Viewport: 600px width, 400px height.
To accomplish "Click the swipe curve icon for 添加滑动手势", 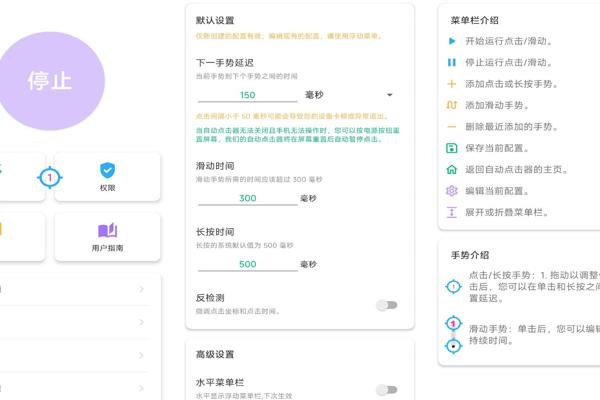I will [452, 105].
